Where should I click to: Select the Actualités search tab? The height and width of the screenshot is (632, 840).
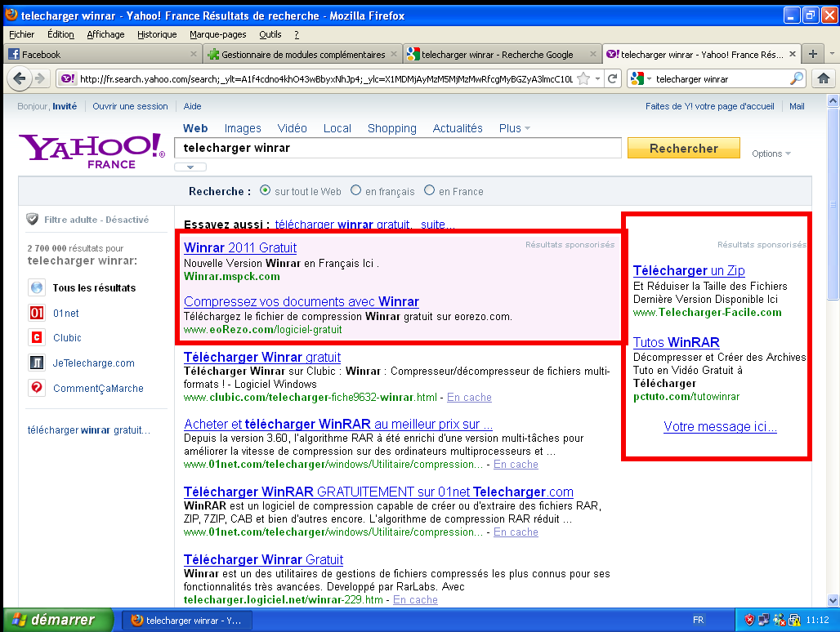(x=458, y=128)
